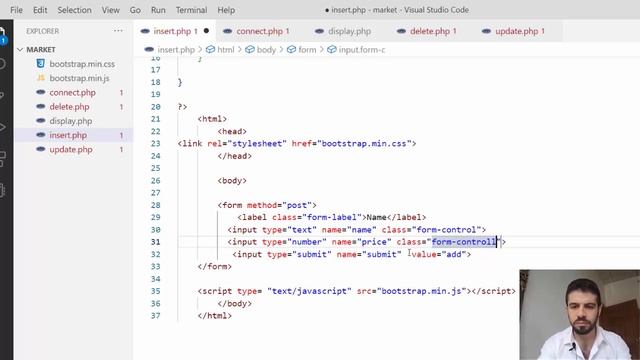Click the webcam video overlay

tap(580, 315)
